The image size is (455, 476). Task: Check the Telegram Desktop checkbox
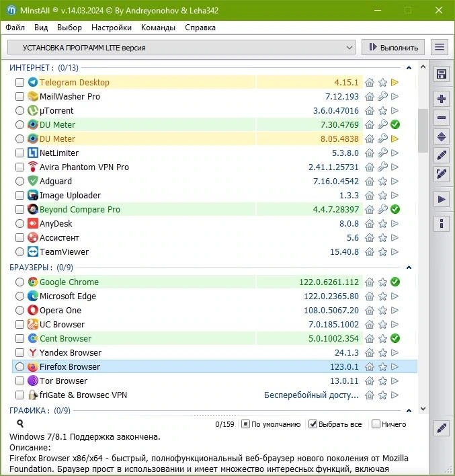pyautogui.click(x=19, y=82)
